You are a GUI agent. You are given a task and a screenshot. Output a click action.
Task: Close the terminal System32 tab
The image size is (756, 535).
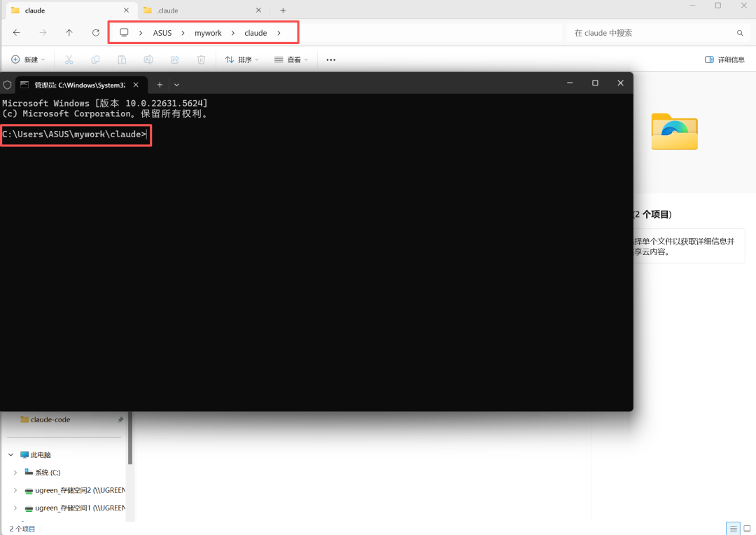click(136, 85)
